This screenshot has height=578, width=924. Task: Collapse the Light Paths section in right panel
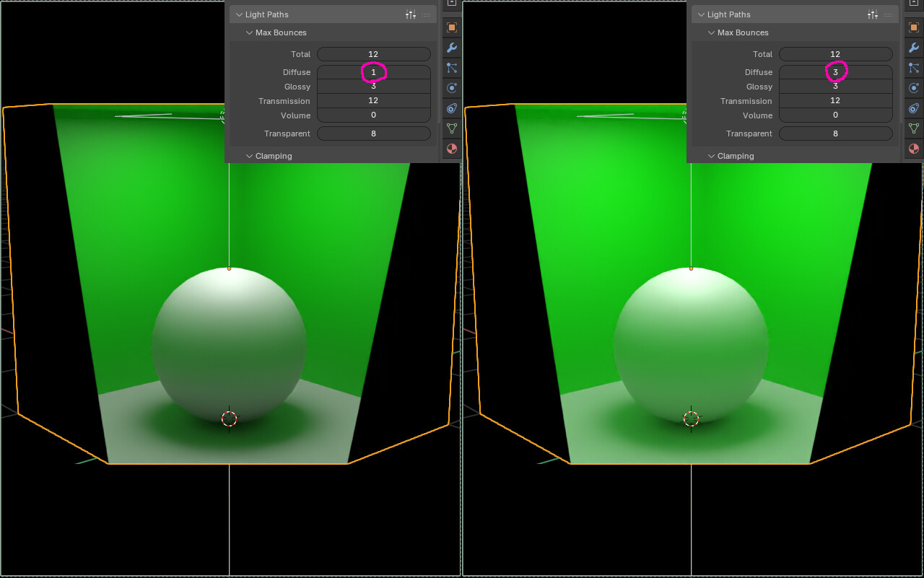pos(701,14)
